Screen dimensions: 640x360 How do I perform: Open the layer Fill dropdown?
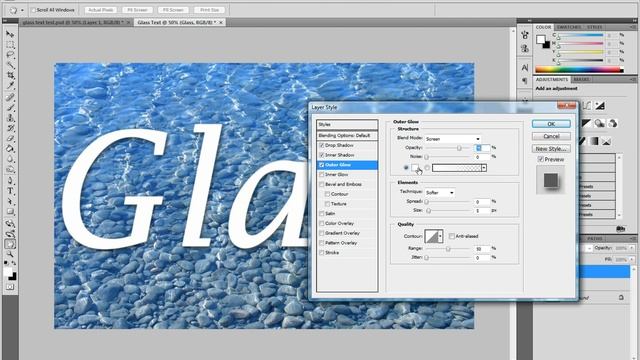point(632,260)
